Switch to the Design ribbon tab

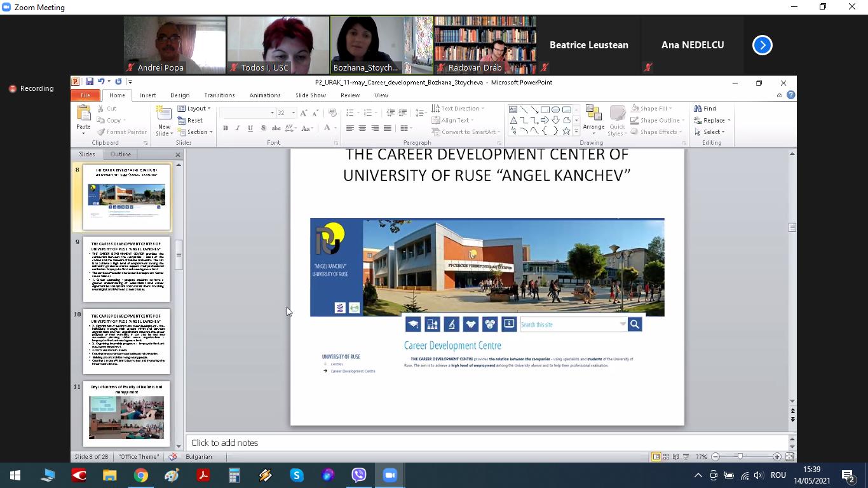[x=180, y=95]
